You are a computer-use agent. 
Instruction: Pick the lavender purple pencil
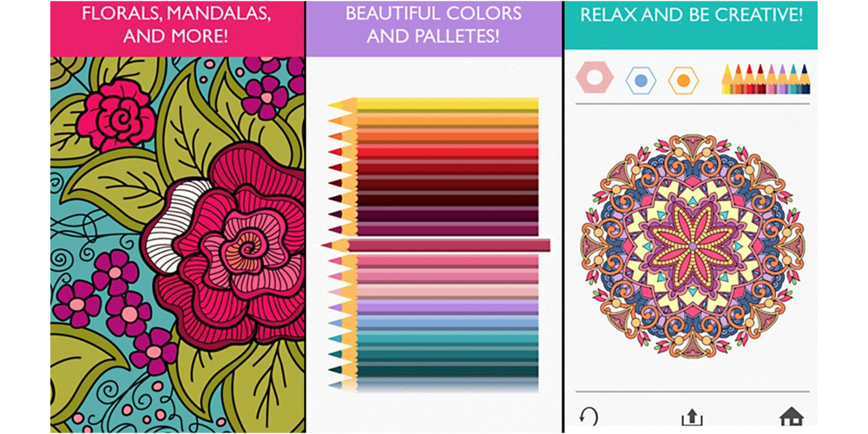(x=433, y=306)
